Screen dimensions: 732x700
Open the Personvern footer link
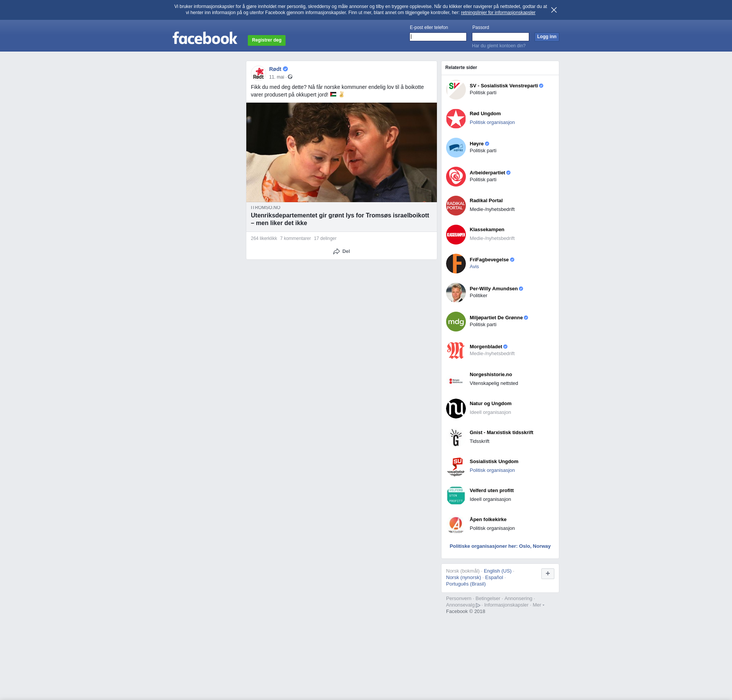tap(459, 599)
